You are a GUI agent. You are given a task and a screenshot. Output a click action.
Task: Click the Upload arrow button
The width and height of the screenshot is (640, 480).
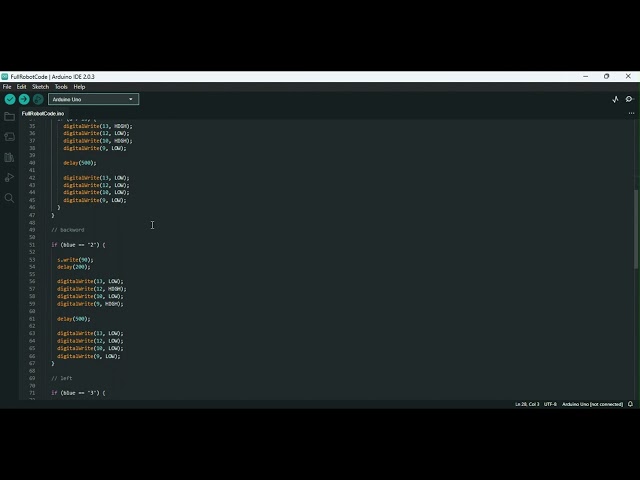click(24, 99)
